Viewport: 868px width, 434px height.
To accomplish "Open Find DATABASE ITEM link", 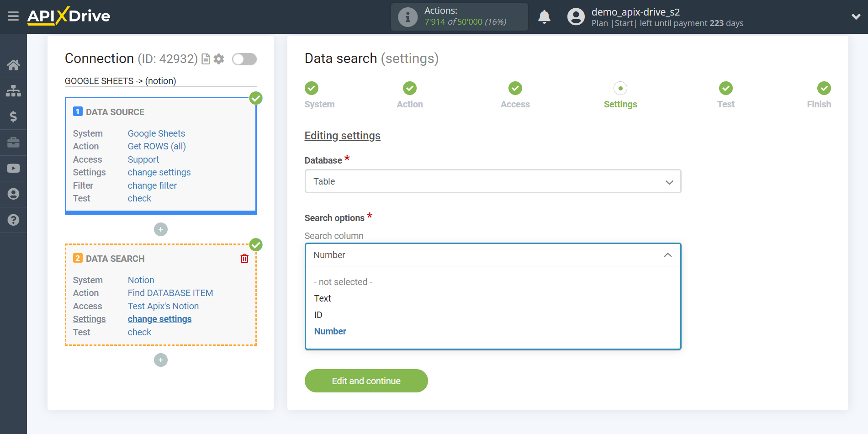I will pyautogui.click(x=170, y=293).
